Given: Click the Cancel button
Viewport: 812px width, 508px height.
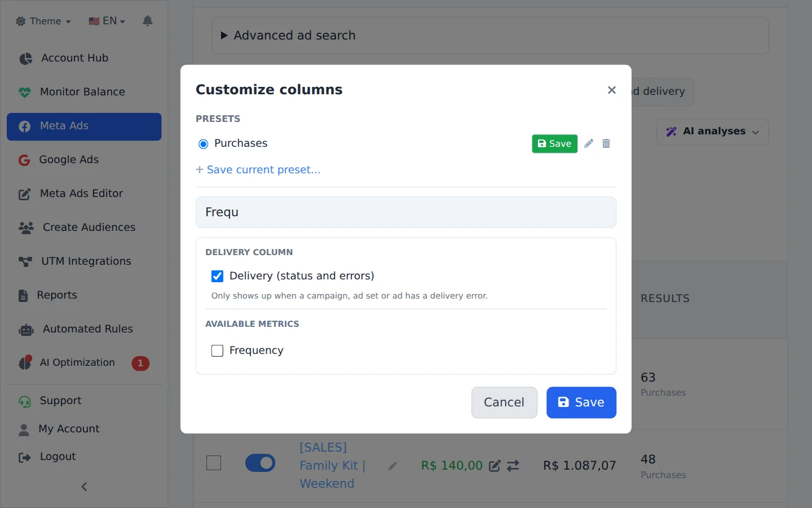Looking at the screenshot, I should [504, 402].
